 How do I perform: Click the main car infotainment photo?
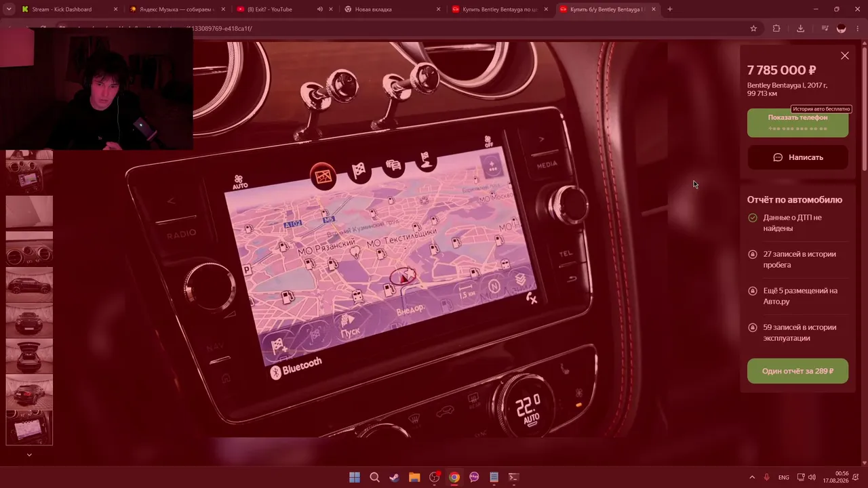[x=397, y=239]
